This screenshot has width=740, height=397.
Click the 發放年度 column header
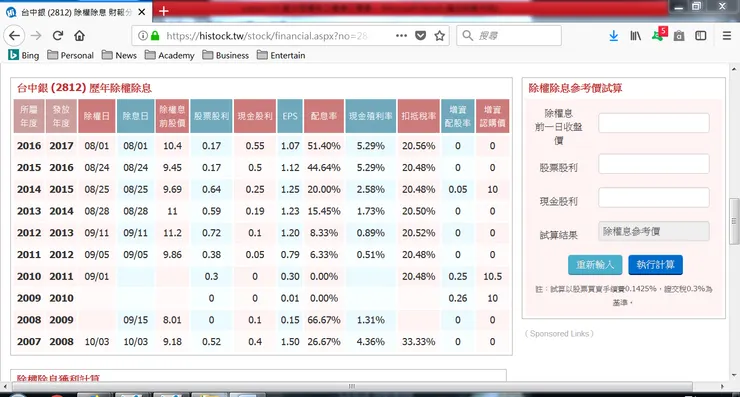pyautogui.click(x=61, y=116)
